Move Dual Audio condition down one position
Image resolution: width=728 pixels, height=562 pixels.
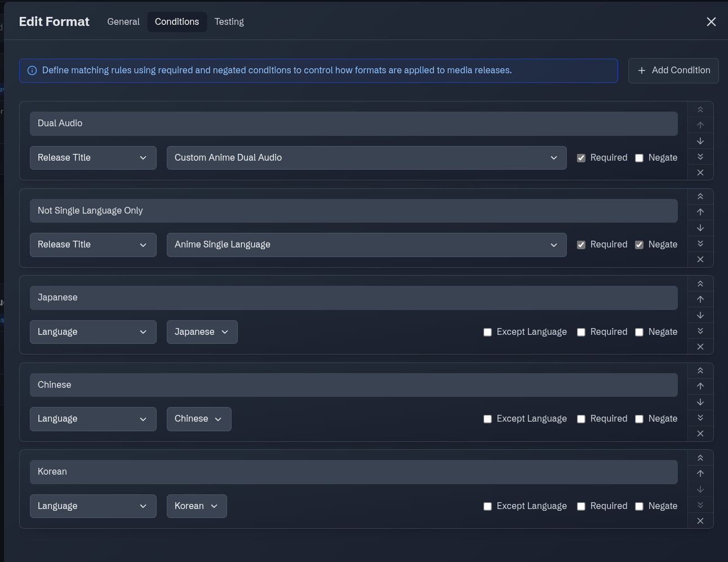pyautogui.click(x=700, y=141)
